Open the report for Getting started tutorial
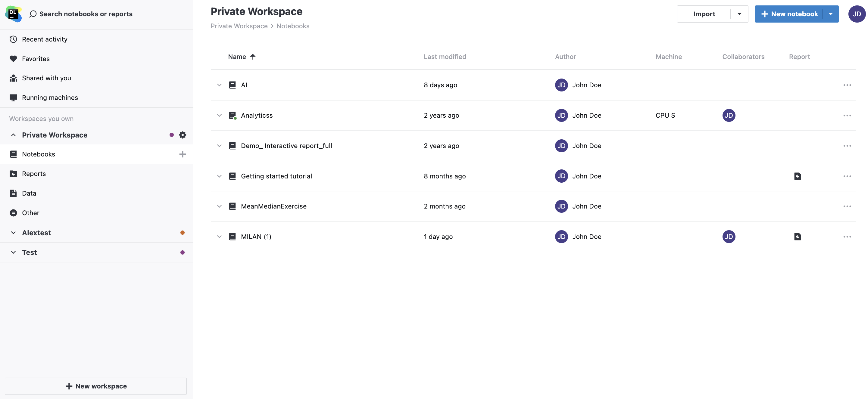The width and height of the screenshot is (868, 399). (797, 176)
